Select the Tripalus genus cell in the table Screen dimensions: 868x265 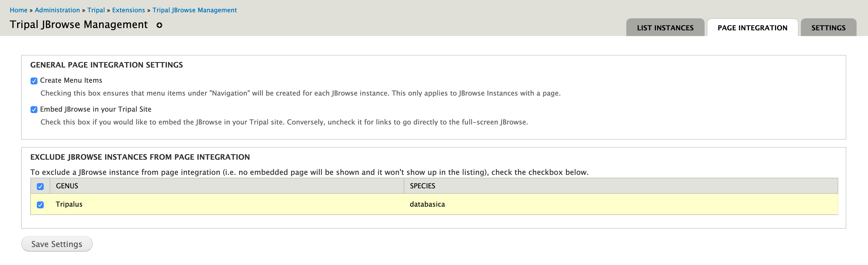[69, 204]
